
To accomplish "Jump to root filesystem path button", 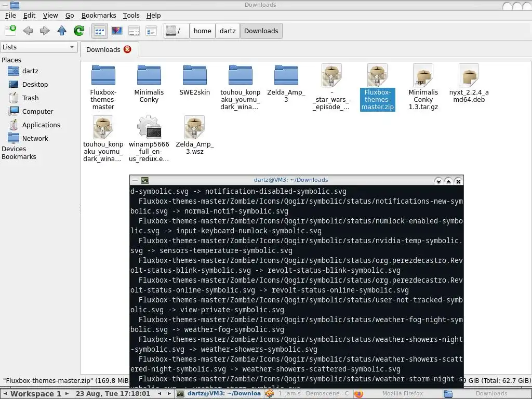I will [x=176, y=31].
